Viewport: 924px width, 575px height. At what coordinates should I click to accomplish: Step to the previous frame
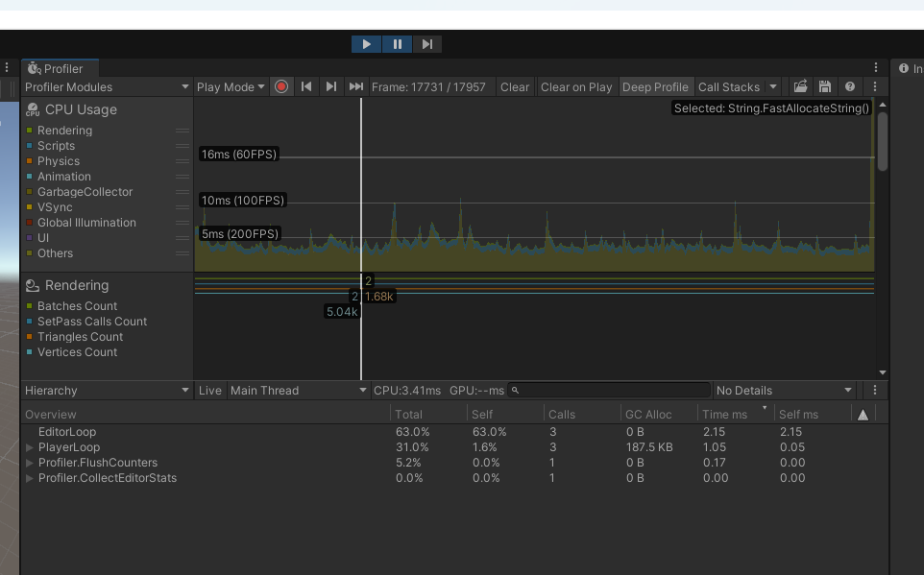pyautogui.click(x=305, y=86)
